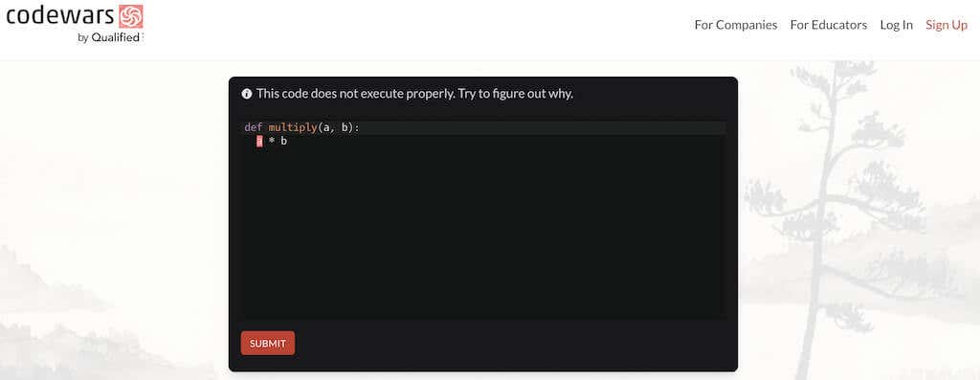
Task: Open the For Educators page
Action: coord(828,25)
